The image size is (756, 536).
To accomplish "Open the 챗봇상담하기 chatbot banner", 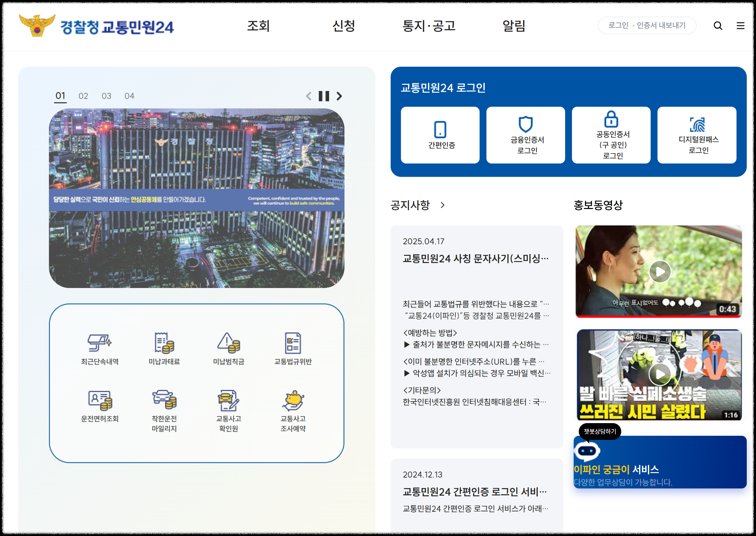I will click(x=660, y=462).
